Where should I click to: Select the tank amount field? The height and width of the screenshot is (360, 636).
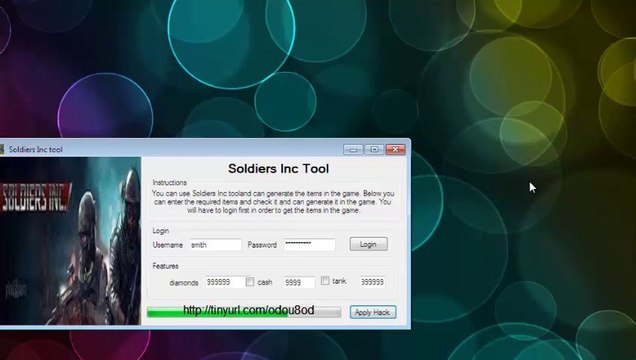[372, 282]
